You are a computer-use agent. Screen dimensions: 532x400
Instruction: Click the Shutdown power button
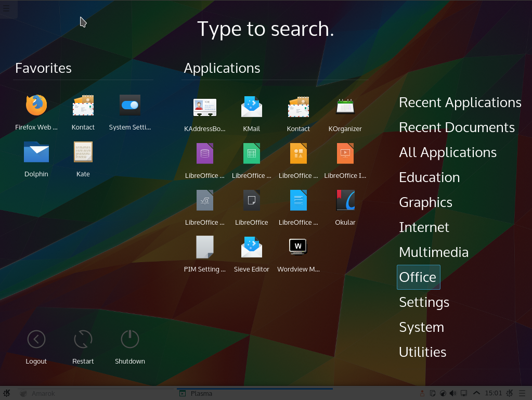pos(130,347)
